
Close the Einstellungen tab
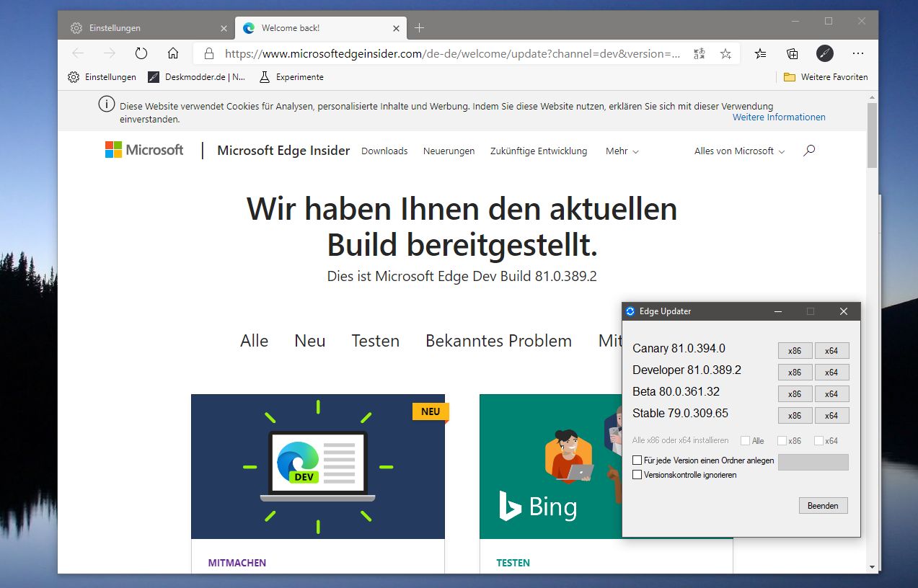click(x=224, y=28)
